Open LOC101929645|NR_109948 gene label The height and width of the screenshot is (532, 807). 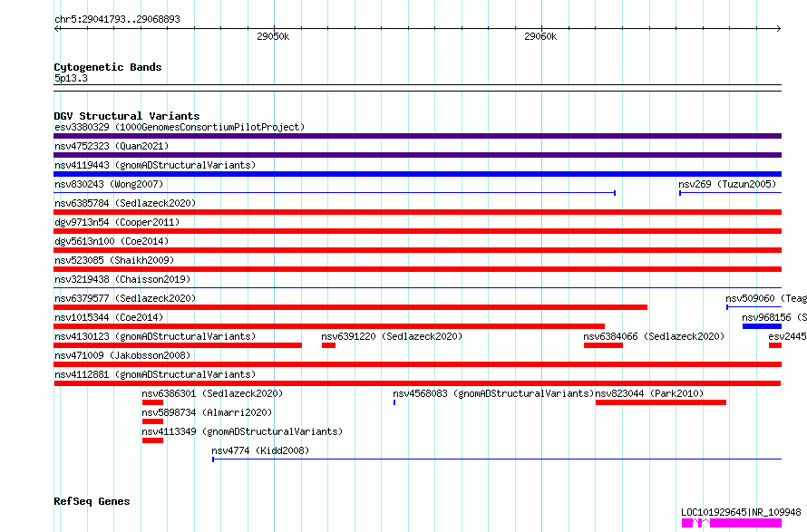point(741,512)
